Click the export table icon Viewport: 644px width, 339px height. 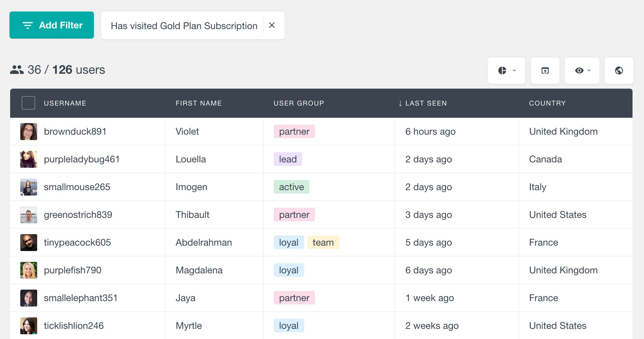pos(545,70)
